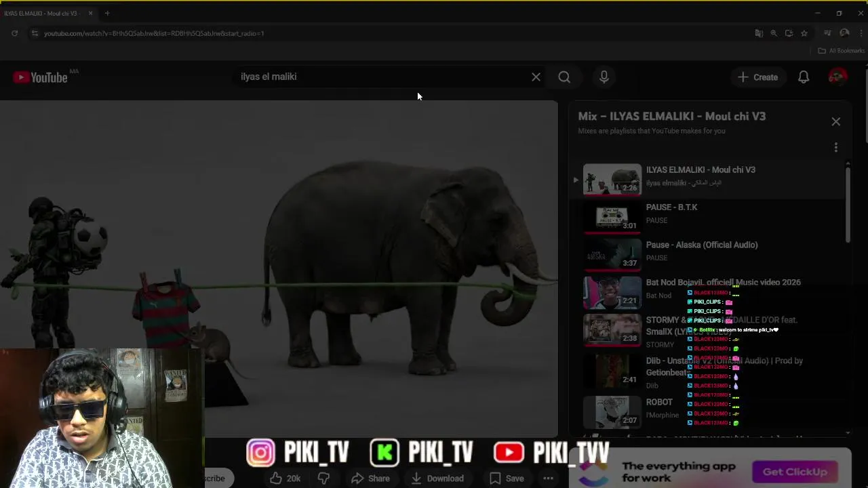Open ROBOT by l'Morphine title
868x488 pixels.
(x=659, y=402)
